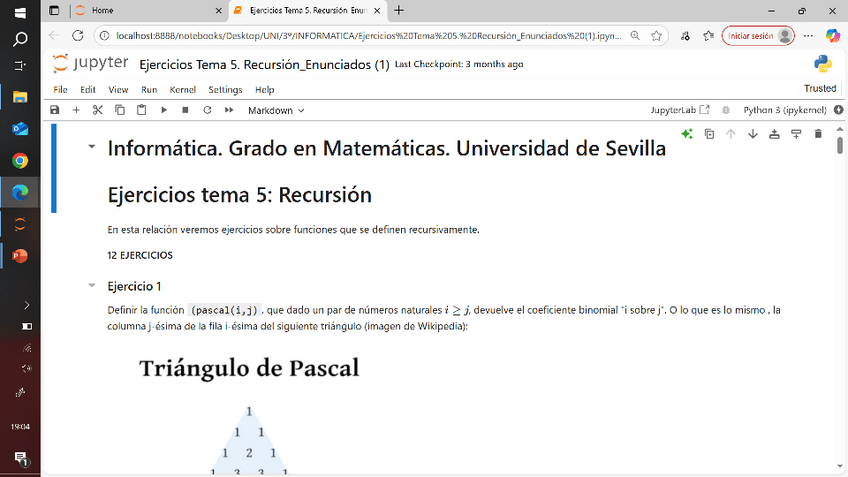Viewport: 848px width, 477px height.
Task: Insert a cell below via cell toolbar
Action: click(x=796, y=134)
